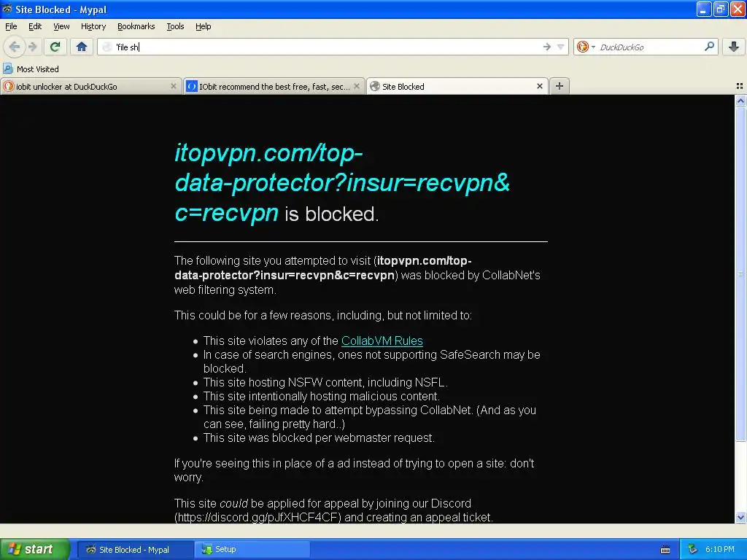Switch to the iobit unlocker at DuckDuckGo tab
747x560 pixels.
(x=90, y=86)
